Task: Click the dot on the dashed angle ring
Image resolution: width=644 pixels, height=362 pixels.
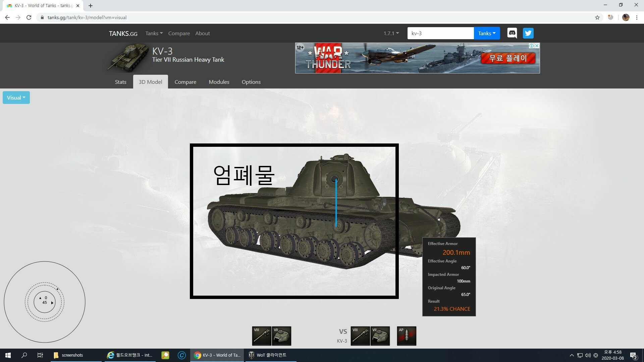Action: [57, 289]
